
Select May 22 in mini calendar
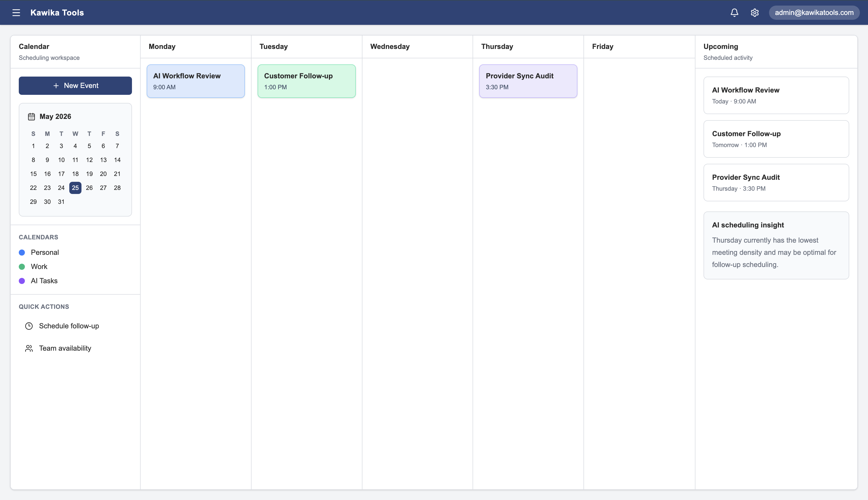point(33,188)
